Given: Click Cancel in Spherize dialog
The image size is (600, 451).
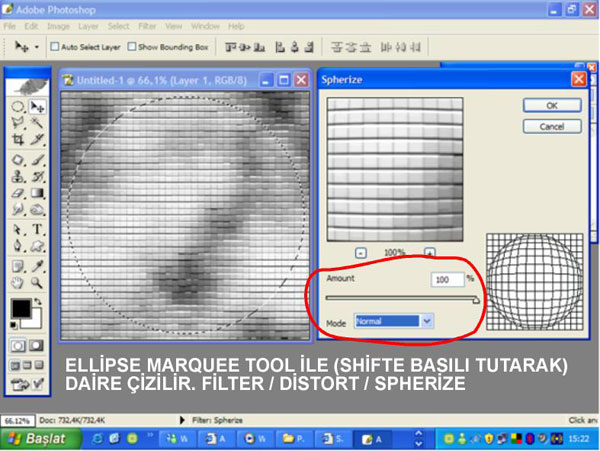Looking at the screenshot, I should [552, 127].
